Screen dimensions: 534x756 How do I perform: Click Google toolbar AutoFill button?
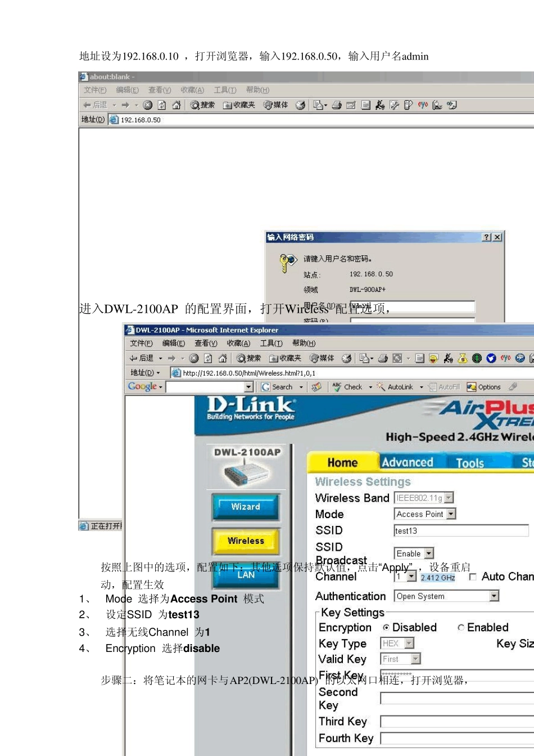coord(444,387)
